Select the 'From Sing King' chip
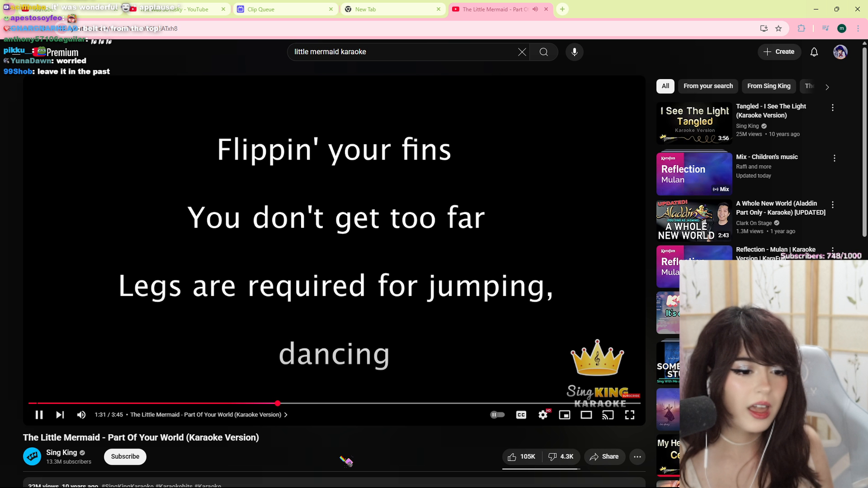Viewport: 868px width, 488px height. point(769,86)
